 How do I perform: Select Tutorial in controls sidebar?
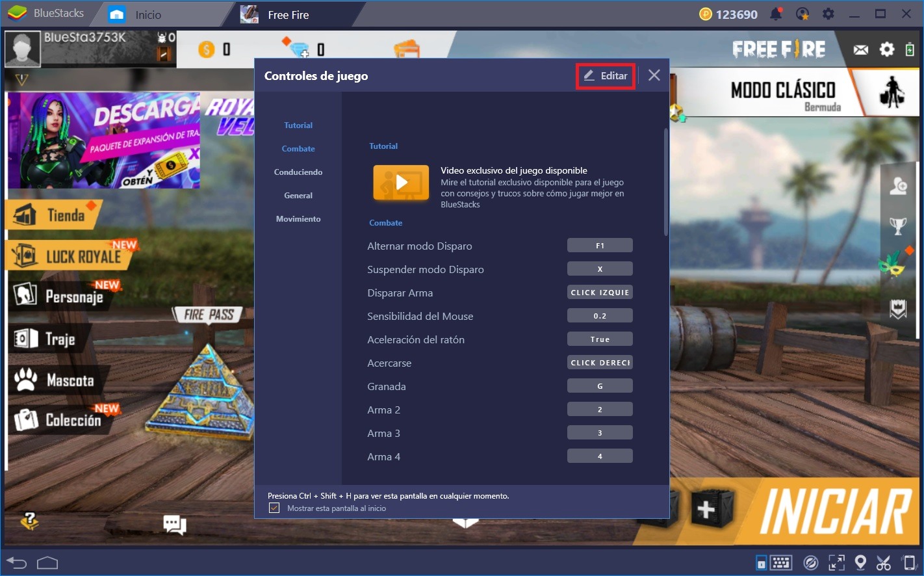coord(298,125)
